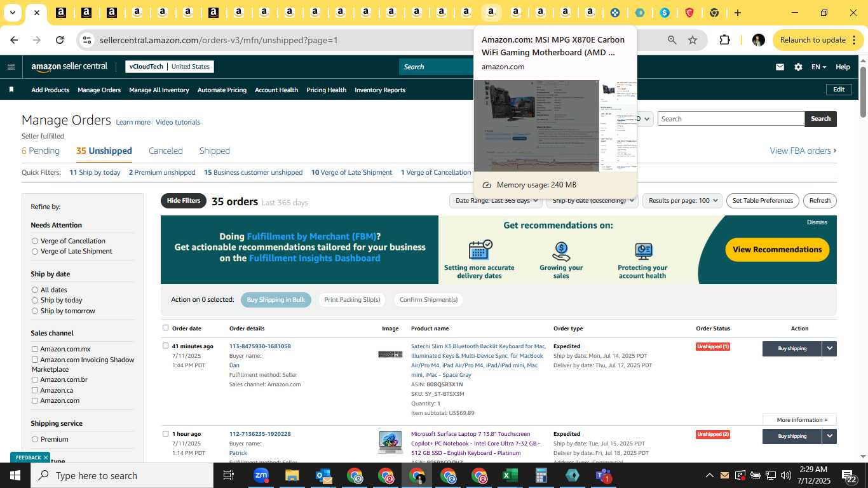Click the Hide Filters button
The height and width of the screenshot is (488, 868).
pyautogui.click(x=184, y=201)
